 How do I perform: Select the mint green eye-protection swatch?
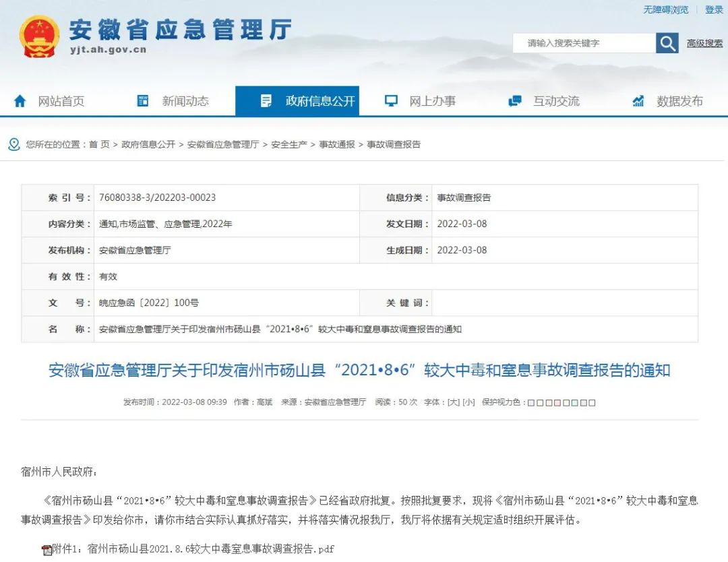pyautogui.click(x=575, y=403)
